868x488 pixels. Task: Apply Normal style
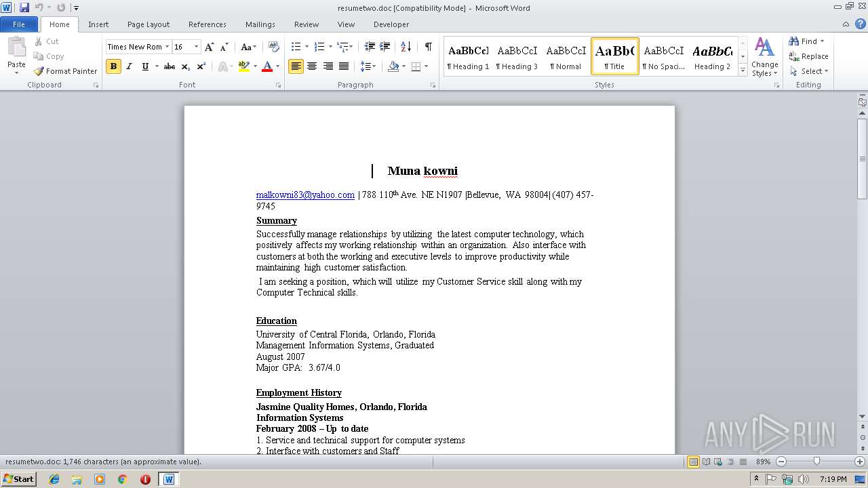tap(566, 56)
